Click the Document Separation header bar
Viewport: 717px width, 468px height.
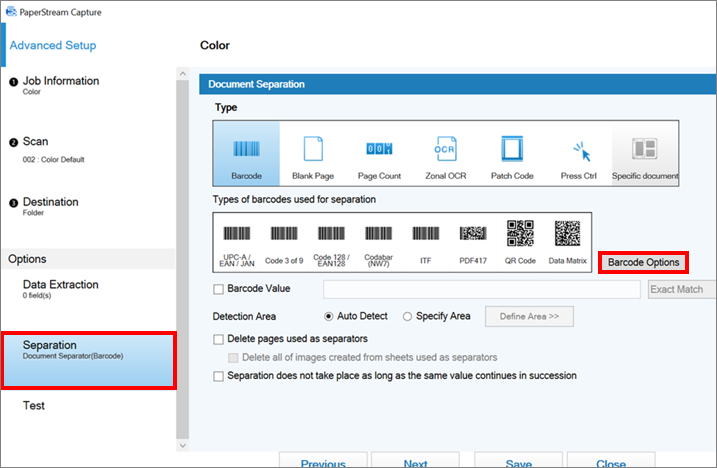457,84
